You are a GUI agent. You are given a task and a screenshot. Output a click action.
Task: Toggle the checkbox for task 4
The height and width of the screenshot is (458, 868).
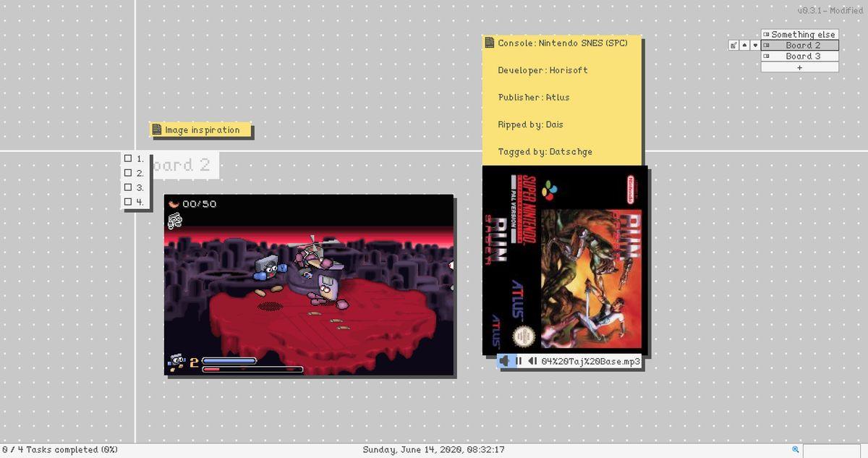(x=128, y=202)
